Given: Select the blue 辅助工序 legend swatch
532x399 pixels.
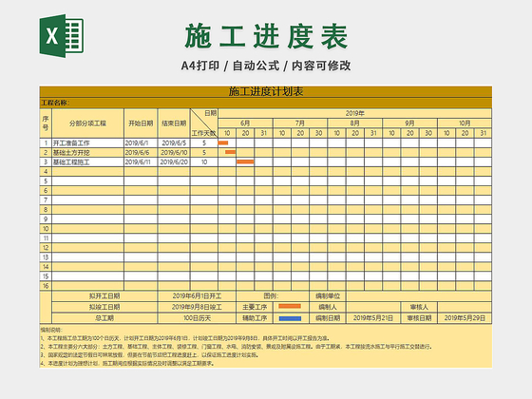Looking at the screenshot, I should point(290,318).
